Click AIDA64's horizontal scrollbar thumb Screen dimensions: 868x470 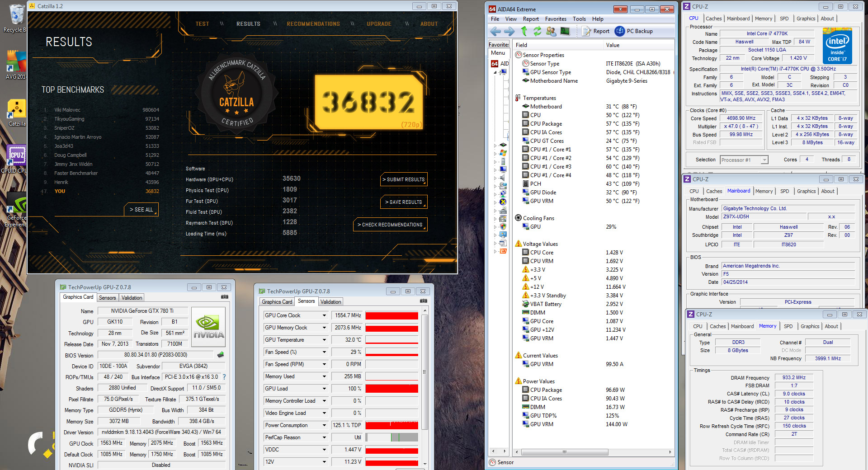564,452
